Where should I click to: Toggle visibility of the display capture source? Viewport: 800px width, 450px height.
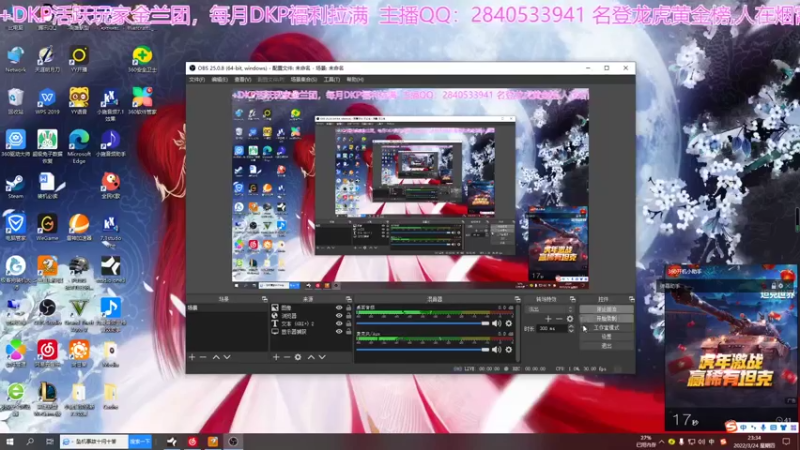click(339, 332)
